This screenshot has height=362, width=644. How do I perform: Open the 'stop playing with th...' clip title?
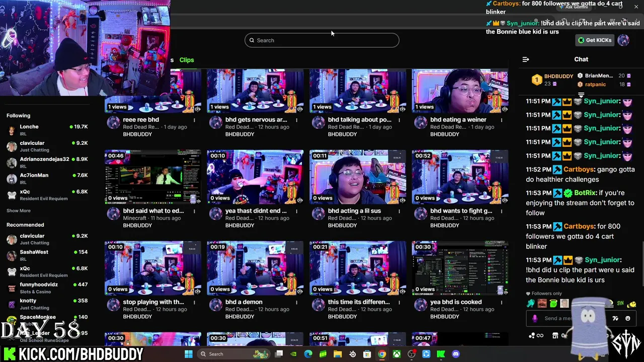point(153,302)
